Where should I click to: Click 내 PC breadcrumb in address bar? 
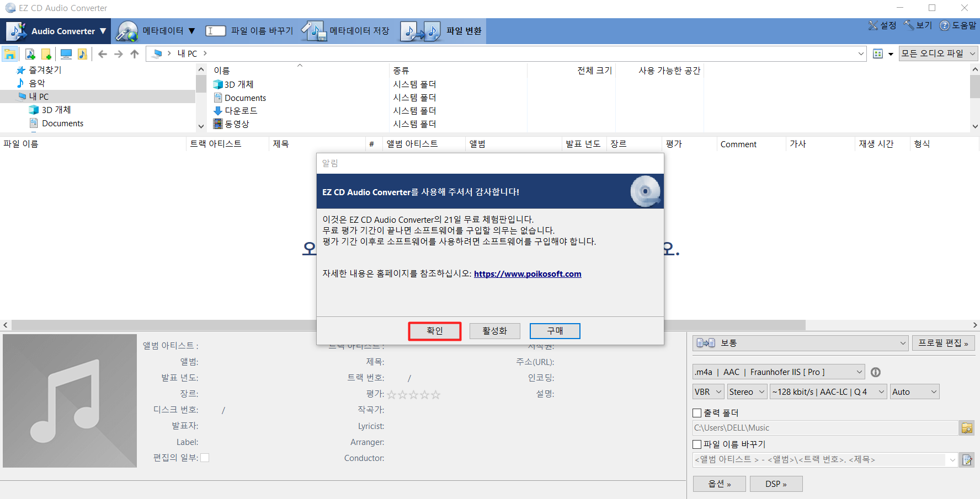[x=187, y=53]
